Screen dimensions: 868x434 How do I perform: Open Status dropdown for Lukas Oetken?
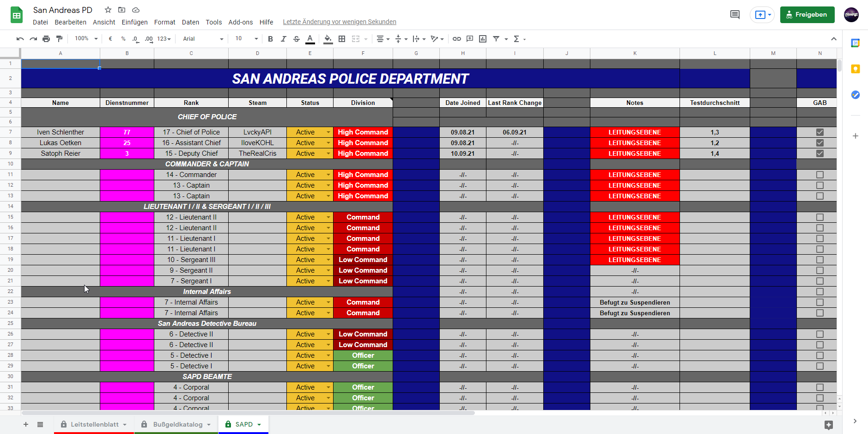click(328, 143)
